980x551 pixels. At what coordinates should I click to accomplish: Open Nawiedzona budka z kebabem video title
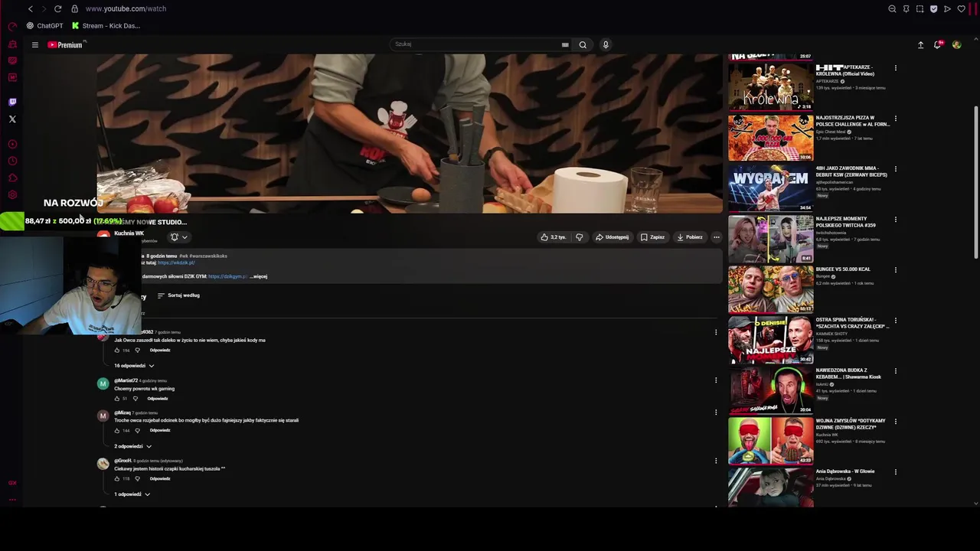(x=848, y=373)
